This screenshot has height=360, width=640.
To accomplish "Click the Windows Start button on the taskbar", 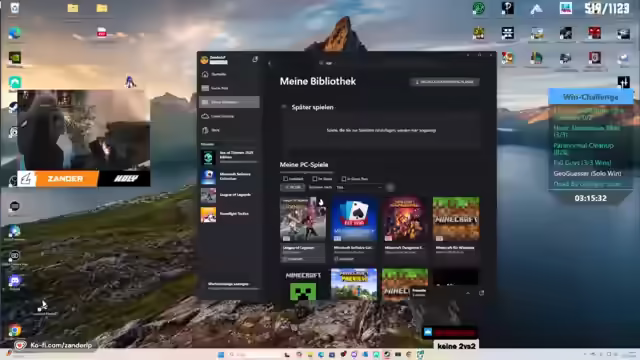I will tap(221, 355).
